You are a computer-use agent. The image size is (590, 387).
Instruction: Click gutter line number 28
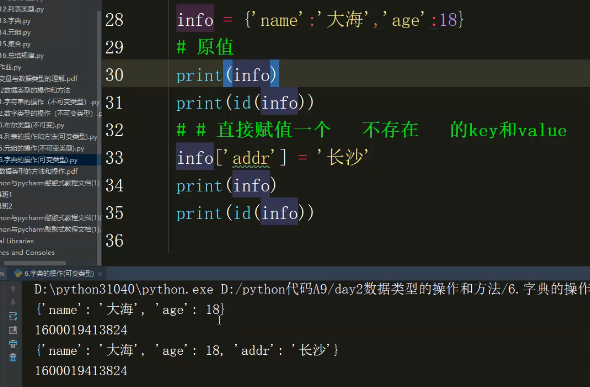pos(114,20)
